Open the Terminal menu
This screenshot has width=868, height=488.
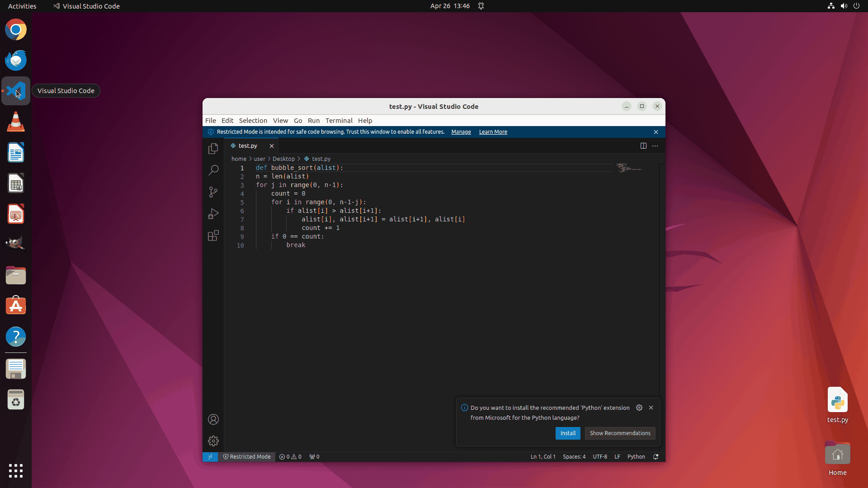(x=339, y=121)
